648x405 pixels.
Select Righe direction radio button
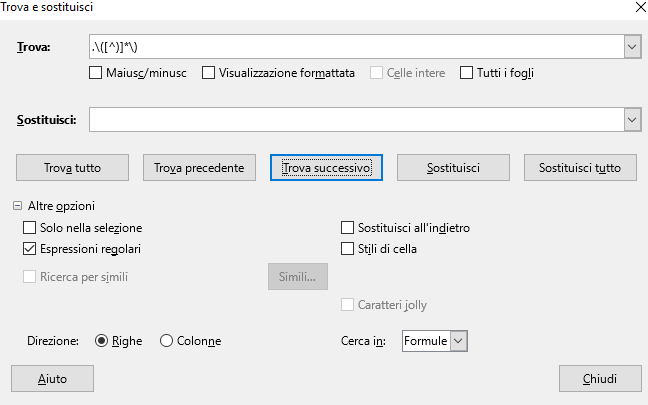tap(101, 341)
